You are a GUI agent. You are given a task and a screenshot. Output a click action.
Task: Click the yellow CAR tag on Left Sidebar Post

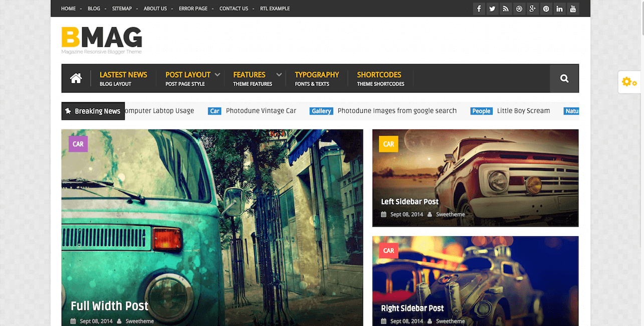point(388,144)
